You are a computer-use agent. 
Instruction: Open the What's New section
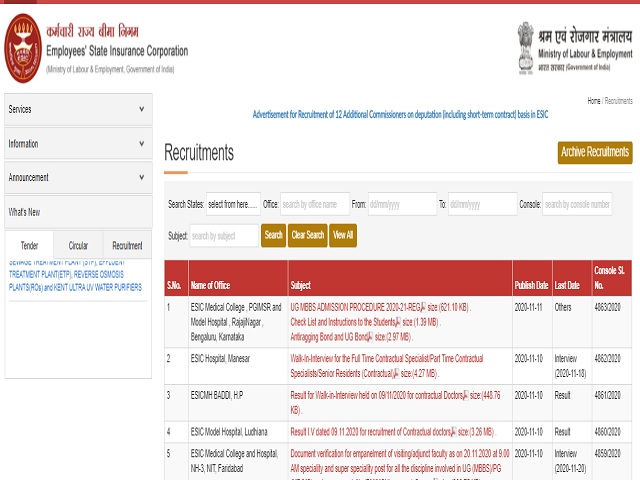click(x=78, y=212)
